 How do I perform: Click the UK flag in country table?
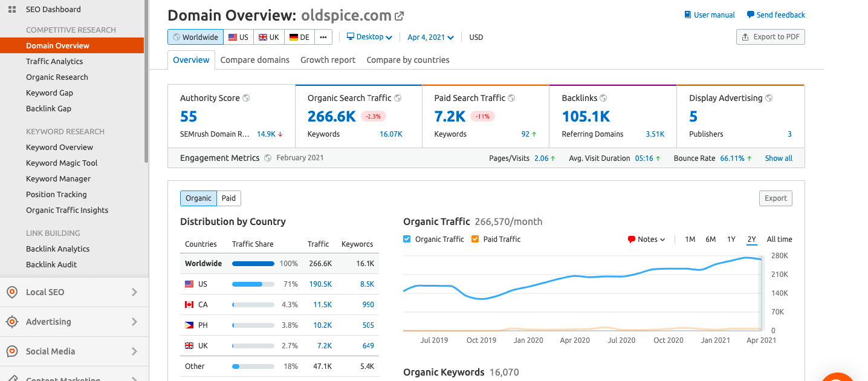coord(189,346)
